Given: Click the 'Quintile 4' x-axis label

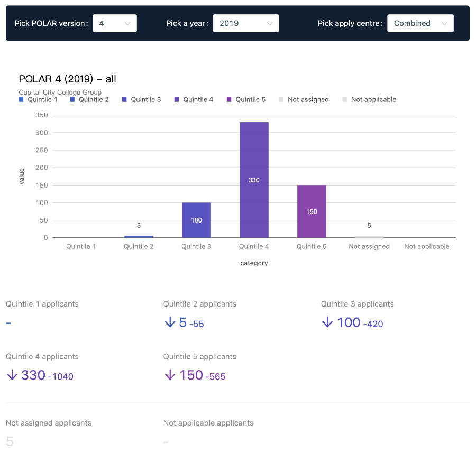Looking at the screenshot, I should [254, 246].
